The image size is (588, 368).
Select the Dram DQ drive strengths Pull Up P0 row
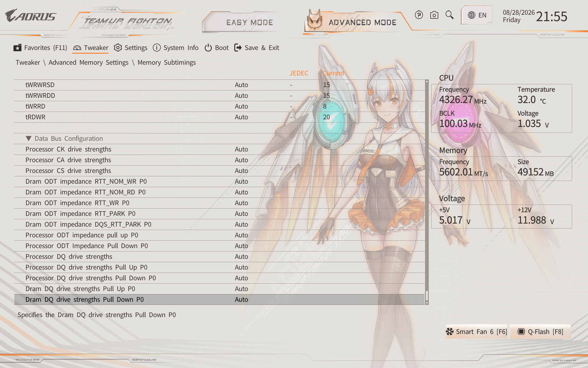tap(219, 289)
